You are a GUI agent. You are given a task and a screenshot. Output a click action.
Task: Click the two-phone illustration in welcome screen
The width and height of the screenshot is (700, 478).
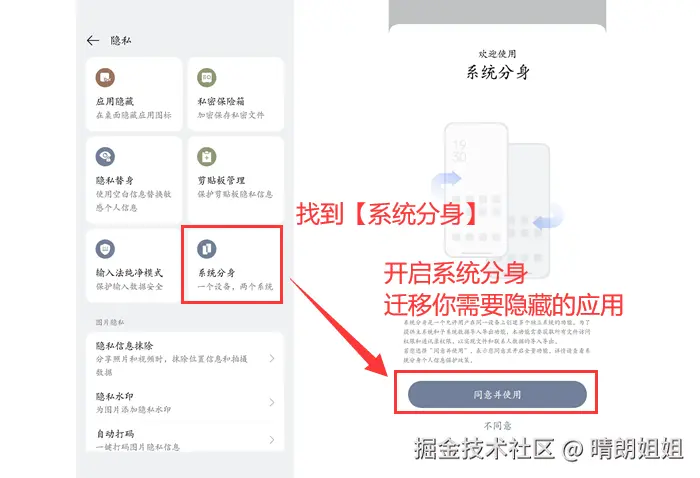tap(497, 199)
